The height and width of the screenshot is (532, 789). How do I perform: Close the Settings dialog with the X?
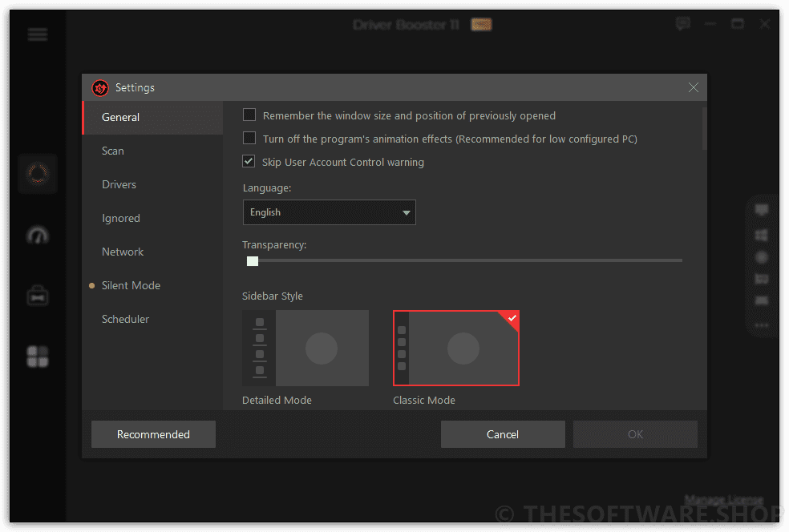point(694,87)
